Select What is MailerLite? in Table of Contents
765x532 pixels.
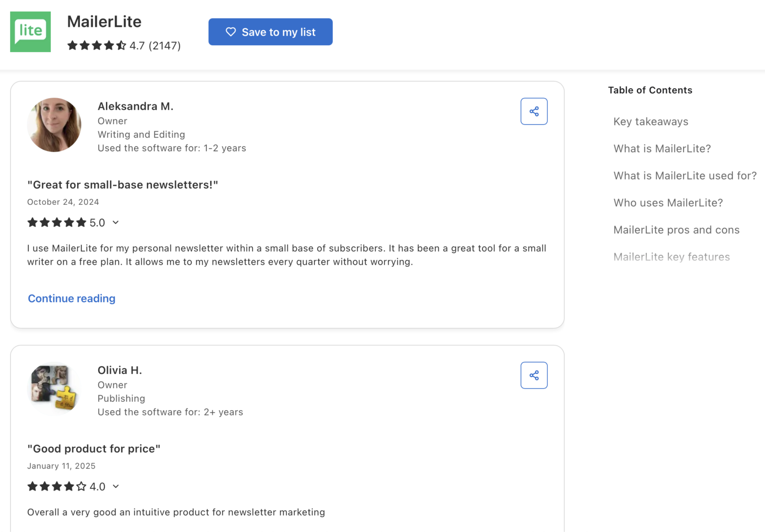click(x=662, y=148)
